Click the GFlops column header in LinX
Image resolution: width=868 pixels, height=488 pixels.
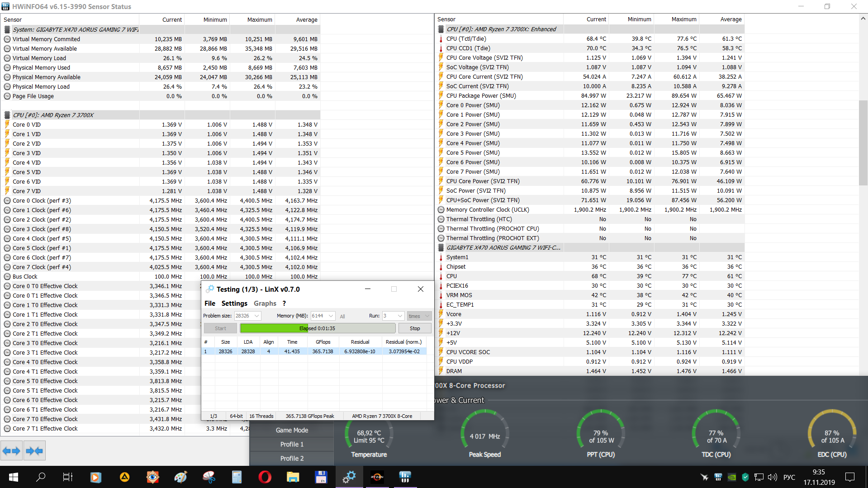[x=323, y=342]
